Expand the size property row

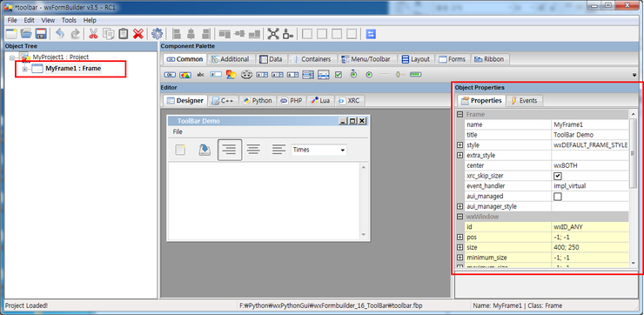[x=460, y=248]
